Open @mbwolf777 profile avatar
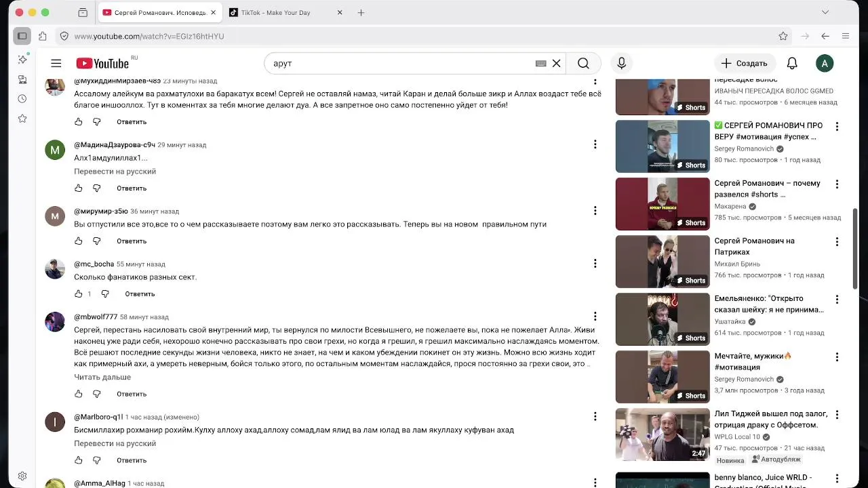Image resolution: width=868 pixels, height=488 pixels. 55,322
